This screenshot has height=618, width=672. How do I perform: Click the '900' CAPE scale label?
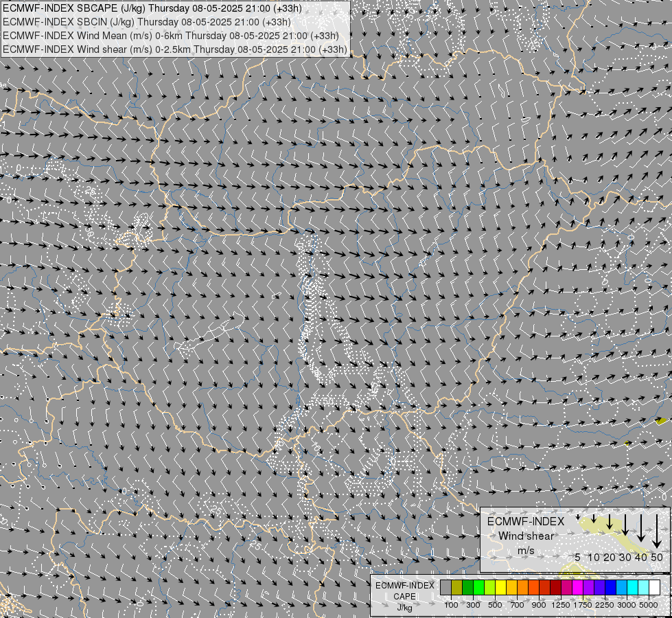click(x=539, y=605)
